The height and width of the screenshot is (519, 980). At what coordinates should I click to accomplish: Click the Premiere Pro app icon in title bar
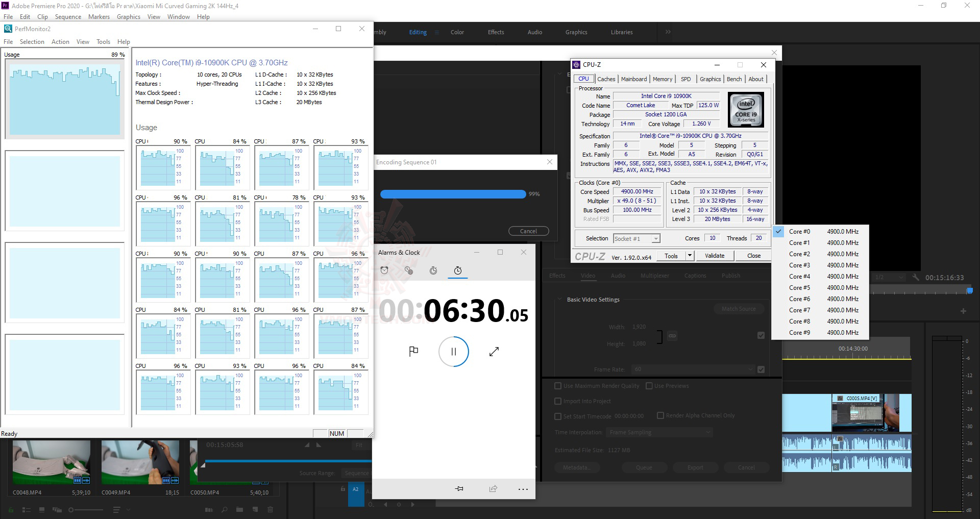coord(5,6)
